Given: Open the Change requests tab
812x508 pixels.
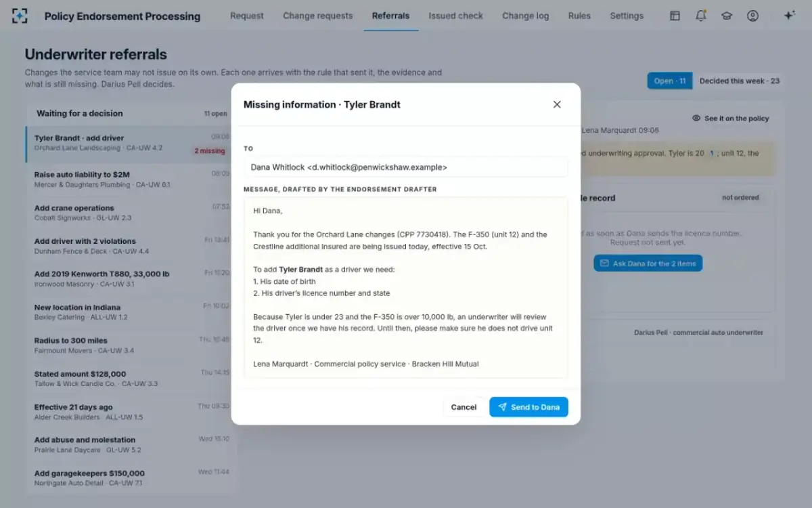Looking at the screenshot, I should (x=318, y=16).
